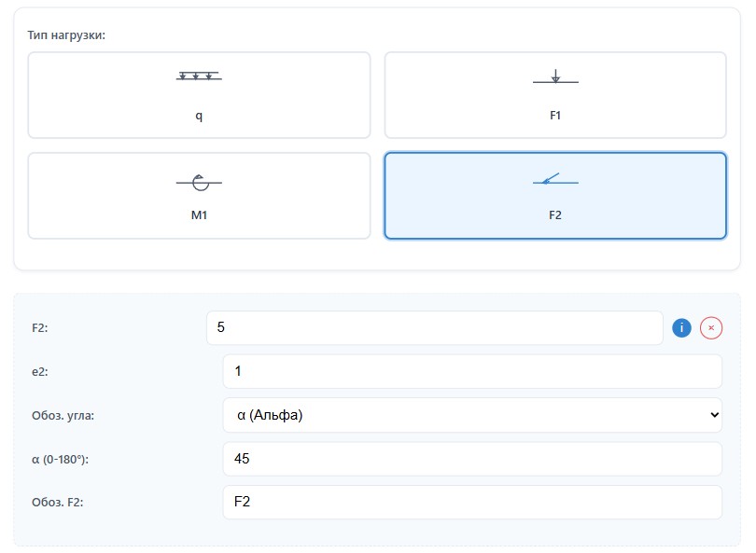756x553 pixels.
Task: Choose the F1 load type label
Action: point(555,116)
